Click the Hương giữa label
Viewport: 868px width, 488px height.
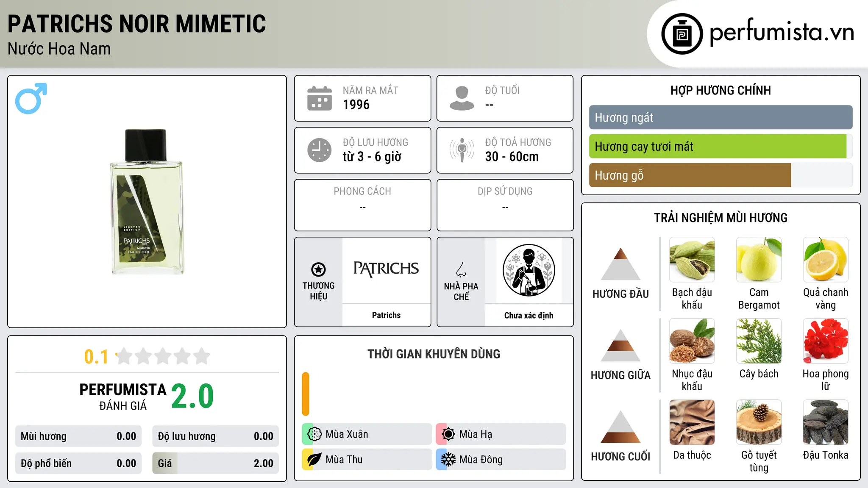(x=620, y=375)
